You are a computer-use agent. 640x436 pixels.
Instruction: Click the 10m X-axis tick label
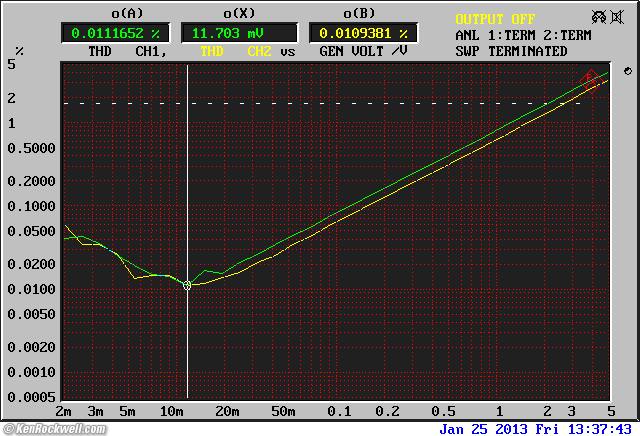(171, 412)
